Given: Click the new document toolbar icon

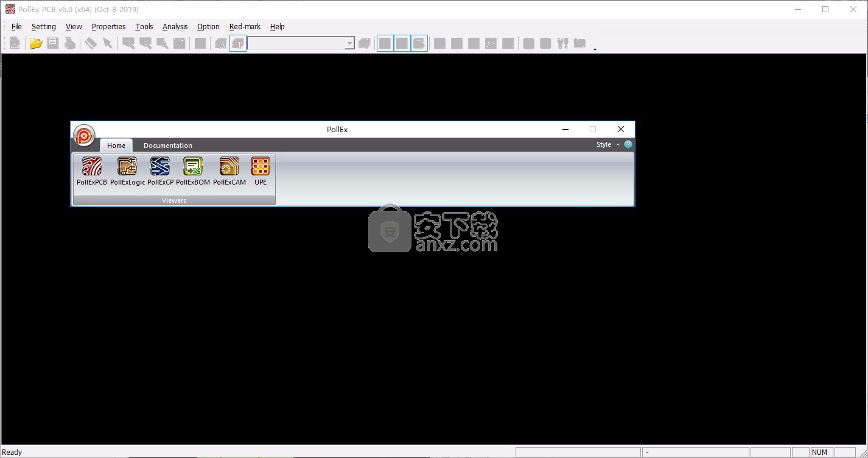Looking at the screenshot, I should pos(15,43).
